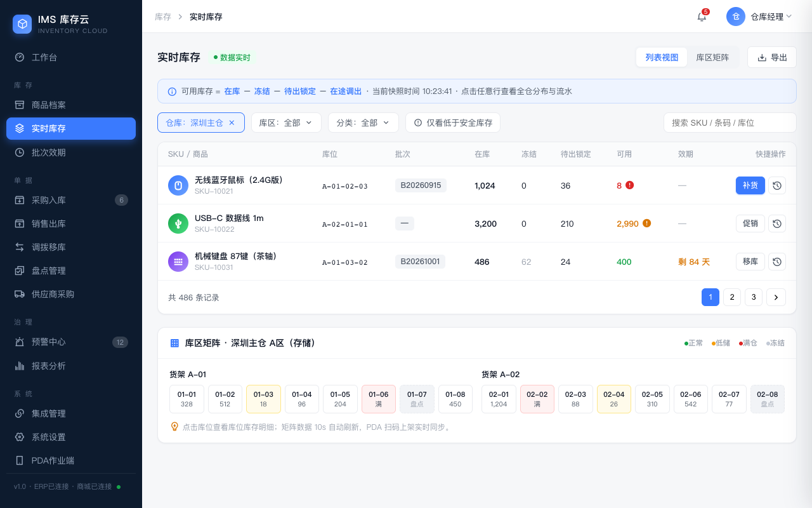812x508 pixels.
Task: Click orange warning icon beside 2,990
Action: 646,223
